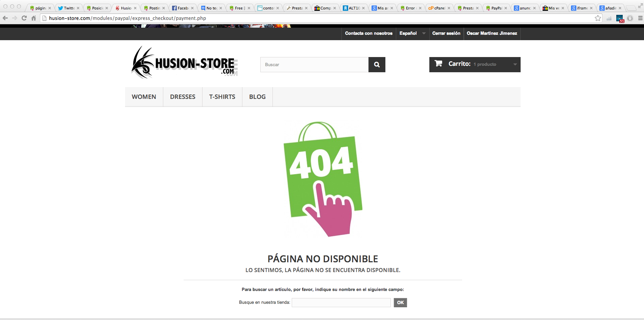The height and width of the screenshot is (320, 644).
Task: Switch to the Error tab
Action: (x=410, y=8)
